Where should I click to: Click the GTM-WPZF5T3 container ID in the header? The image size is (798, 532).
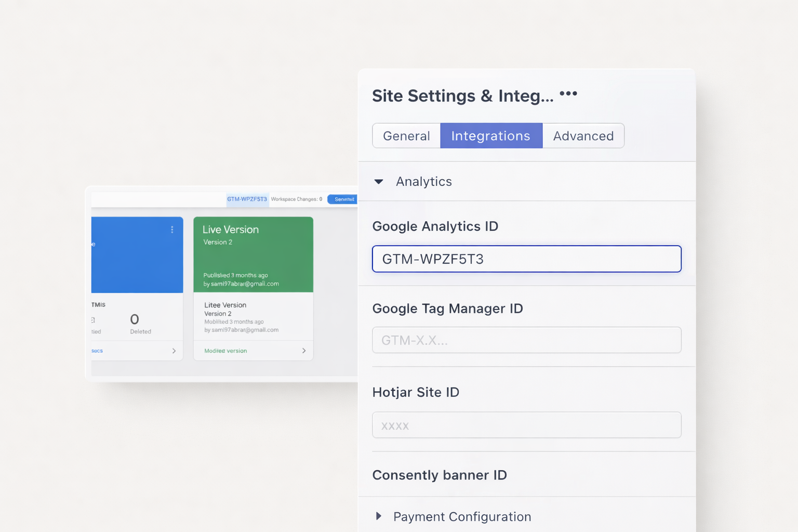[x=247, y=199]
